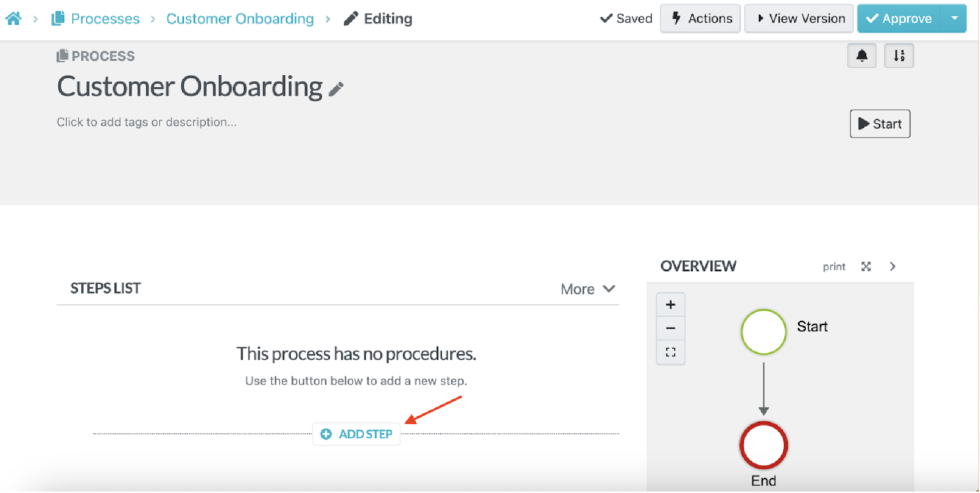Click the notification bell icon
Image resolution: width=980 pixels, height=493 pixels.
coord(862,56)
